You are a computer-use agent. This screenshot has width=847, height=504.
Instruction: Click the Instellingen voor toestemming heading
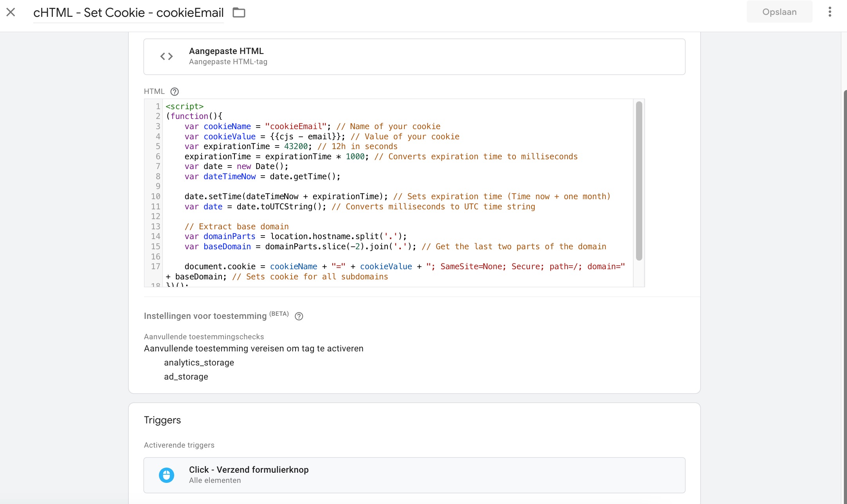pyautogui.click(x=205, y=316)
